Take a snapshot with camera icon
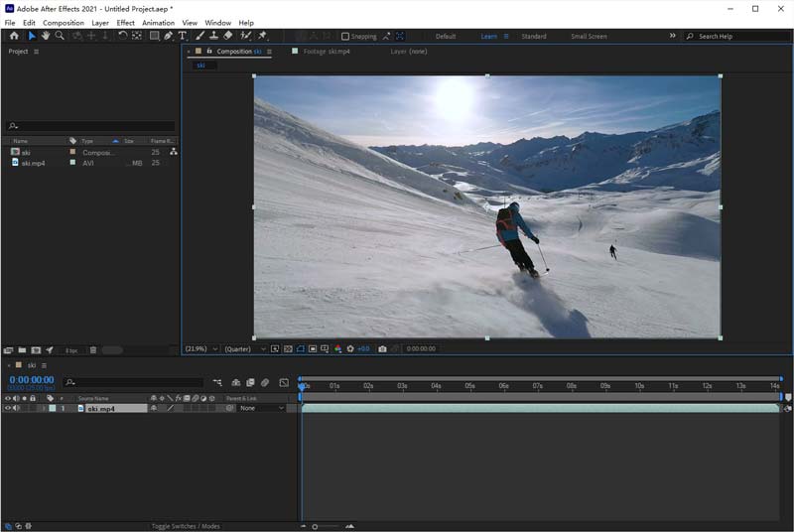Image resolution: width=794 pixels, height=532 pixels. click(x=382, y=348)
